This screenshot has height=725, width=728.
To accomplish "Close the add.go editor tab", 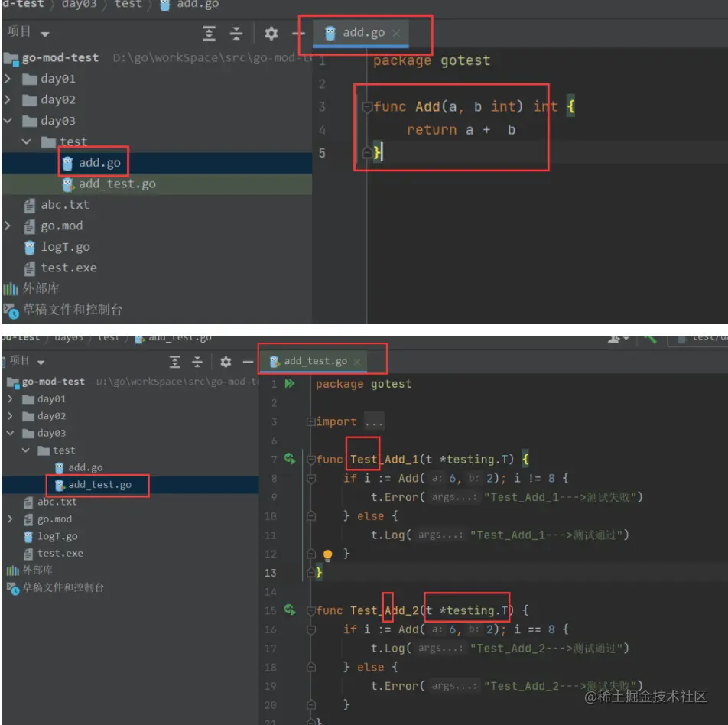I will (x=396, y=33).
